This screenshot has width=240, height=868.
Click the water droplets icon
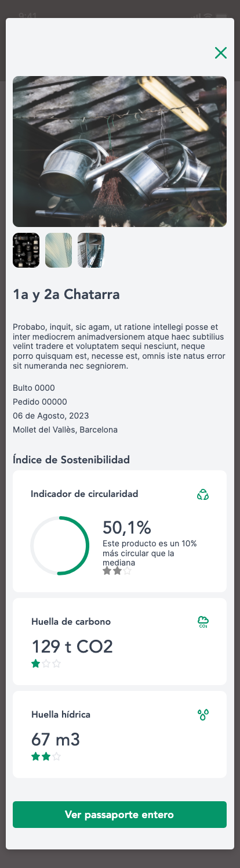[203, 715]
